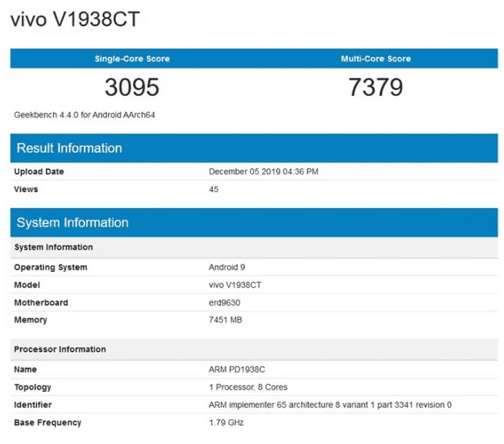504x444 pixels.
Task: Select the 7451 MB memory value
Action: [x=226, y=320]
